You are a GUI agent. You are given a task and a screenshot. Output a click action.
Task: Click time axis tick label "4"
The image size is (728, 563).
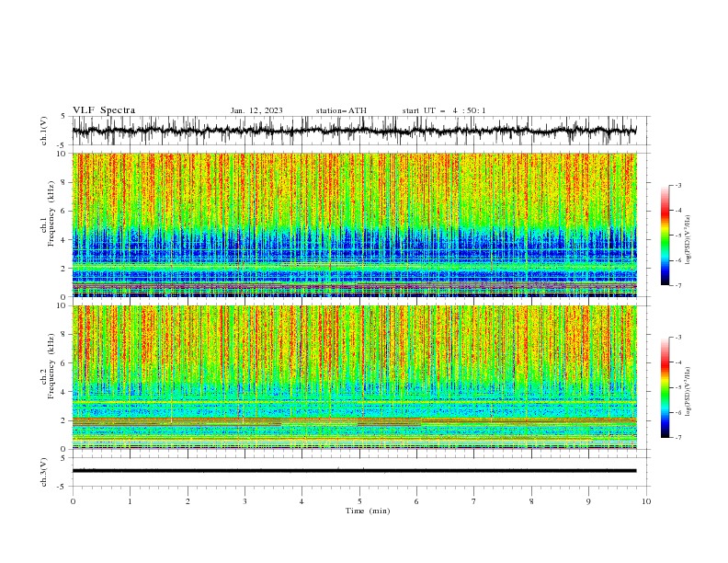tap(301, 501)
